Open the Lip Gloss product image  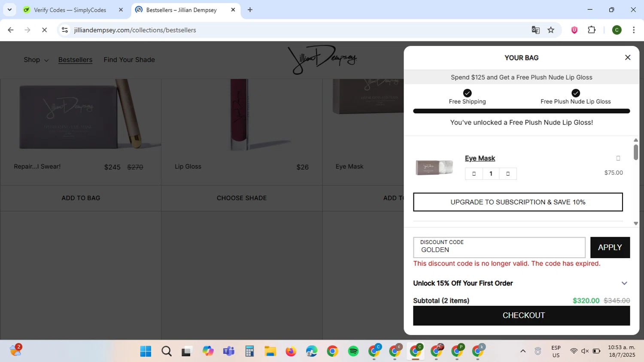[241, 114]
